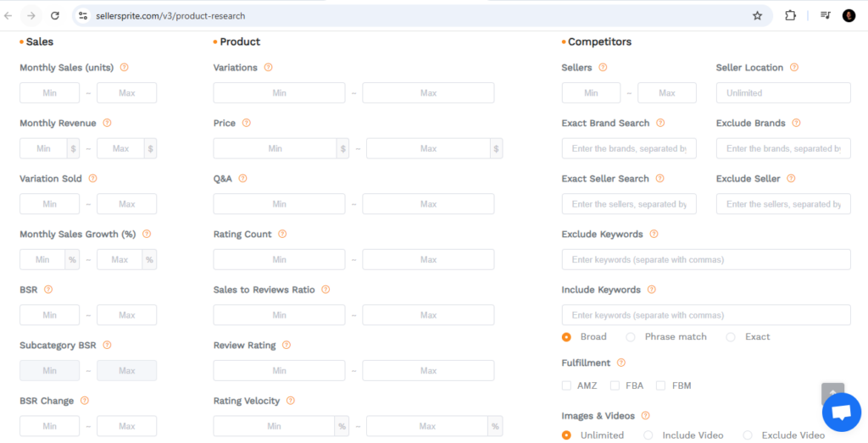Click help icon next to BSR Change
The width and height of the screenshot is (868, 443).
coord(84,401)
